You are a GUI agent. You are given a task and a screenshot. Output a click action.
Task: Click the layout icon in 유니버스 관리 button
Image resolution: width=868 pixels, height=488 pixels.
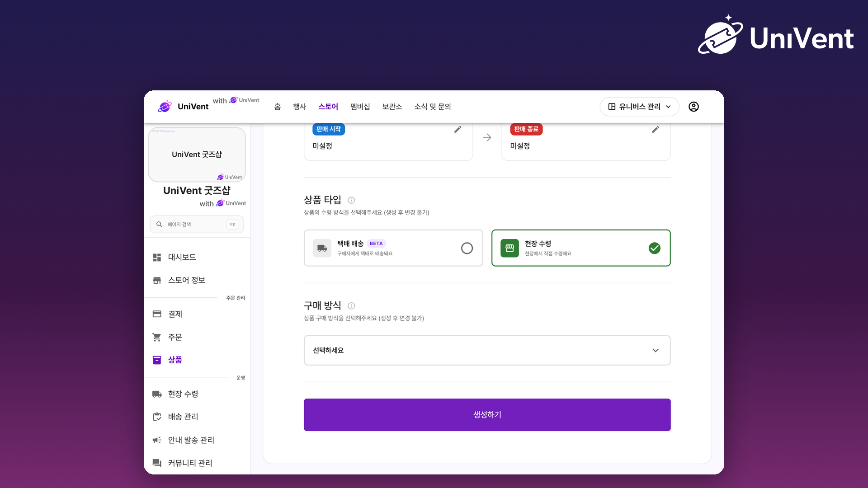(x=612, y=107)
